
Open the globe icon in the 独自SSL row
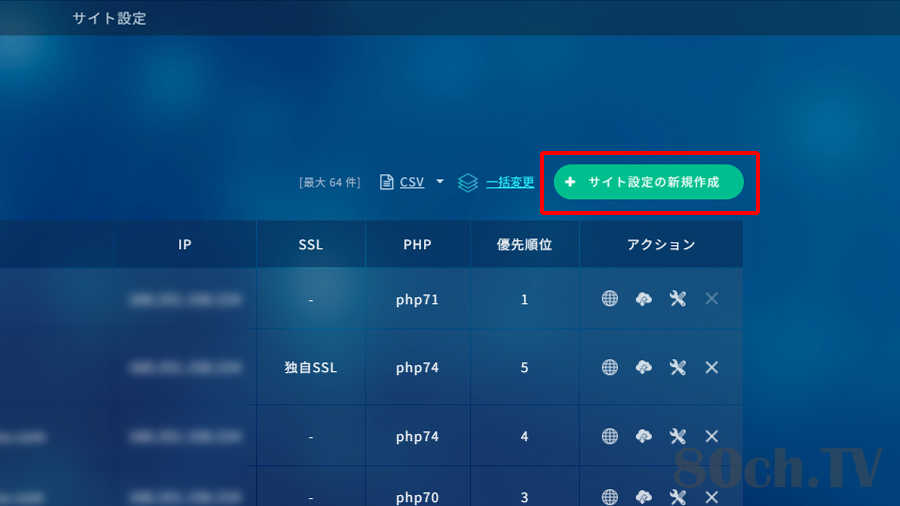[610, 367]
